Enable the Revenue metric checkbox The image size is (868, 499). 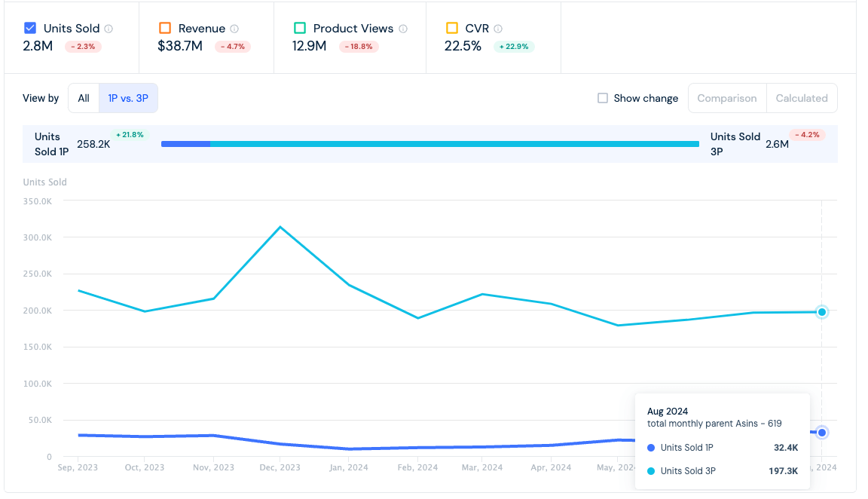[165, 28]
